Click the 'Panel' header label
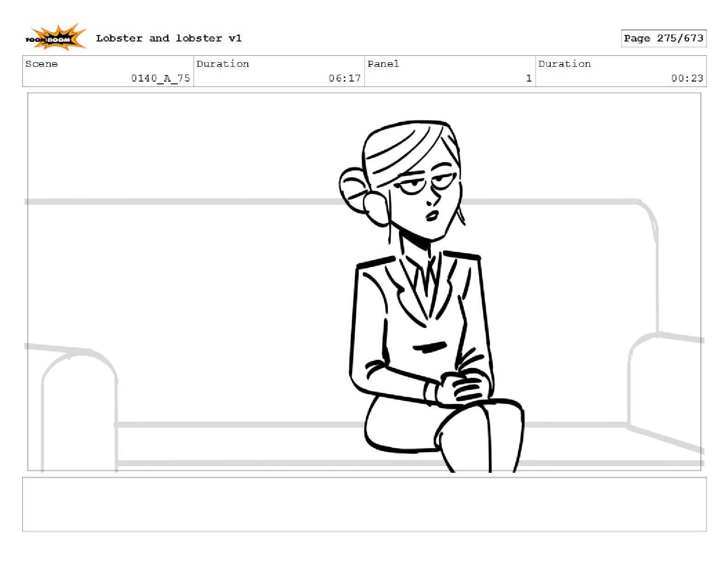This screenshot has height=564, width=728. 383,64
